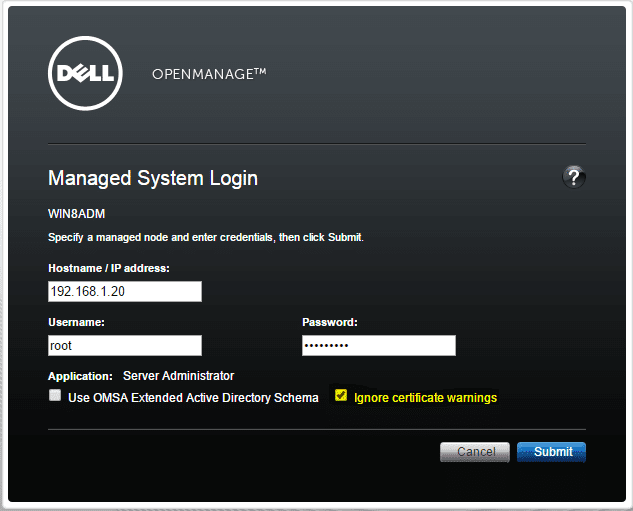633x511 pixels.
Task: Open help via the question mark icon
Action: 573,177
